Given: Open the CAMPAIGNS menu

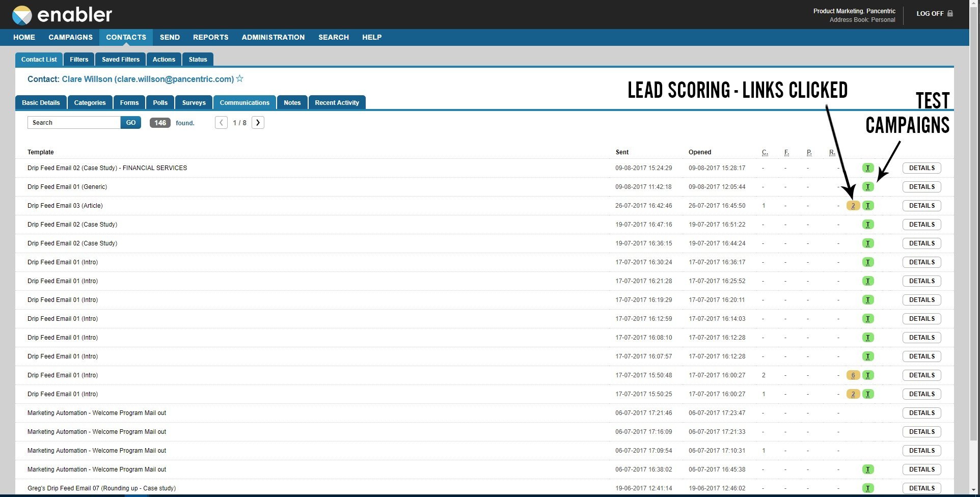Looking at the screenshot, I should tap(71, 37).
